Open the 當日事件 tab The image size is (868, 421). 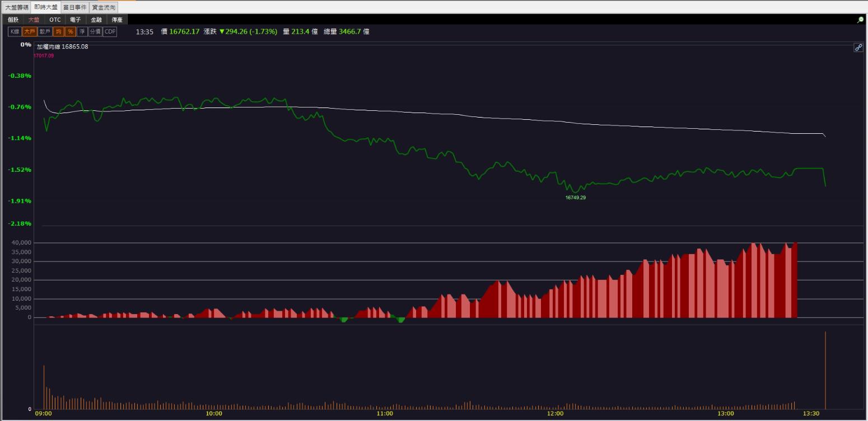(x=74, y=7)
